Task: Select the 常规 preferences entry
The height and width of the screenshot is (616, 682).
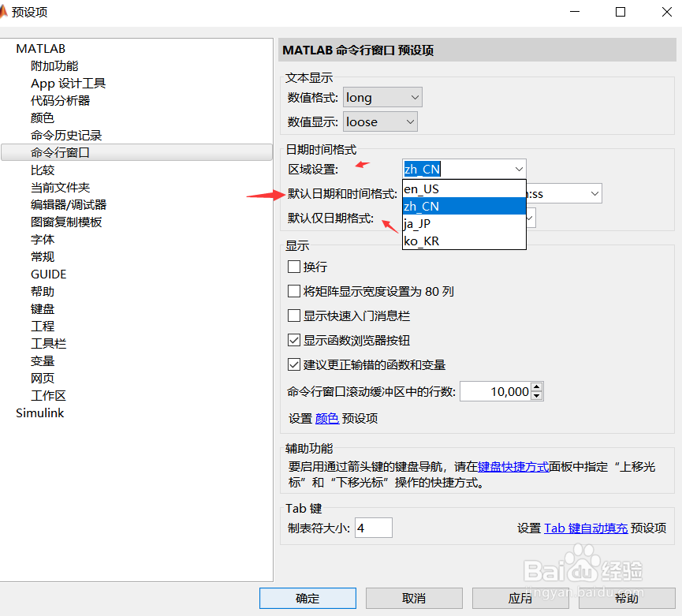Action: (x=43, y=257)
